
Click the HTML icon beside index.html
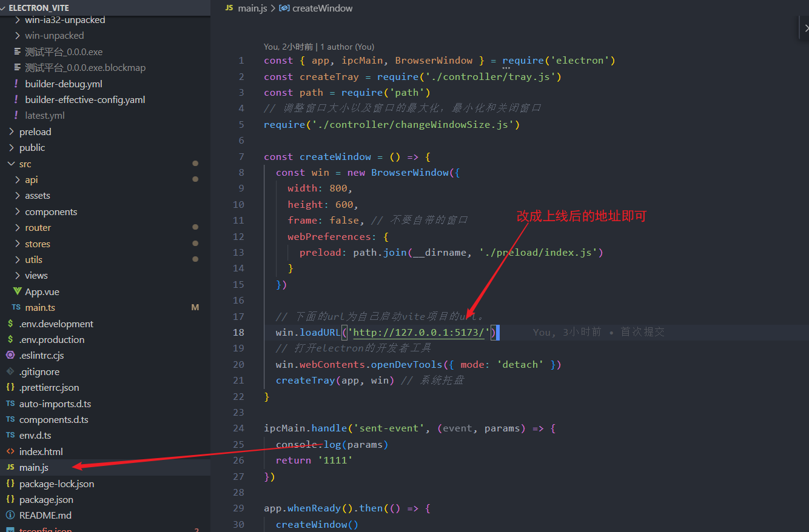(x=10, y=452)
